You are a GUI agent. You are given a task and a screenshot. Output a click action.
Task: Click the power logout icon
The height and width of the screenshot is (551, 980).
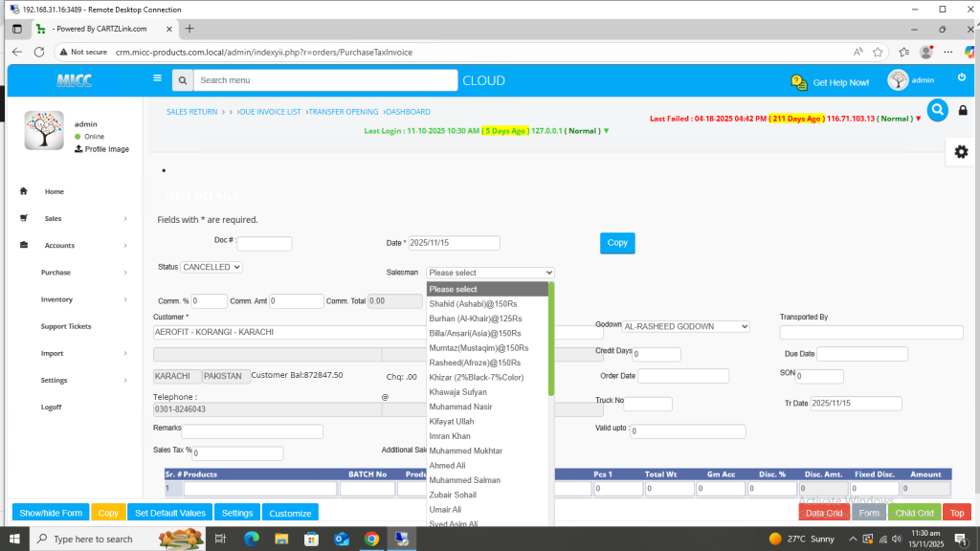[x=962, y=78]
